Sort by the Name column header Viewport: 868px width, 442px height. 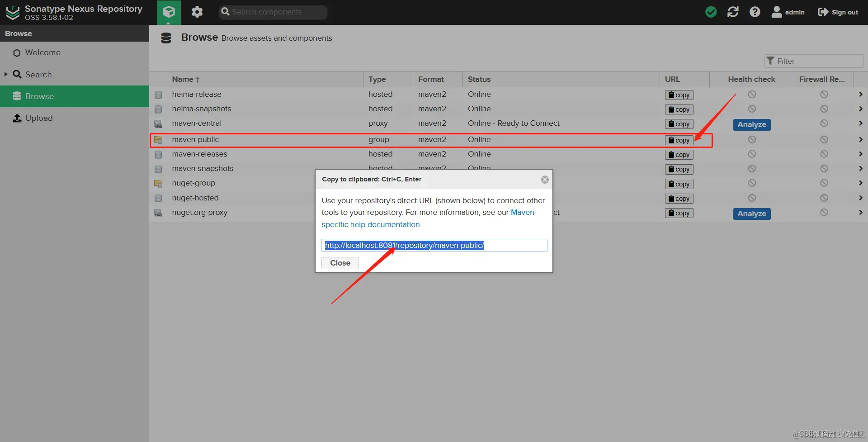tap(265, 79)
